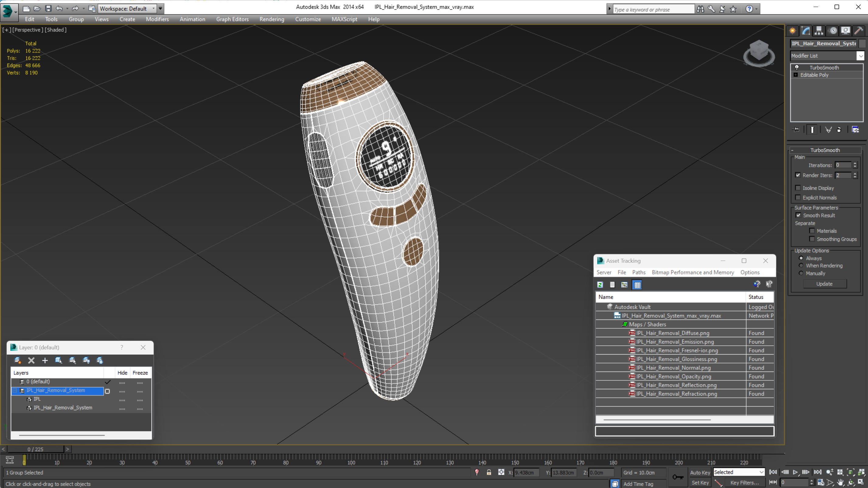
Task: Open the Modifiers menu
Action: coord(157,19)
